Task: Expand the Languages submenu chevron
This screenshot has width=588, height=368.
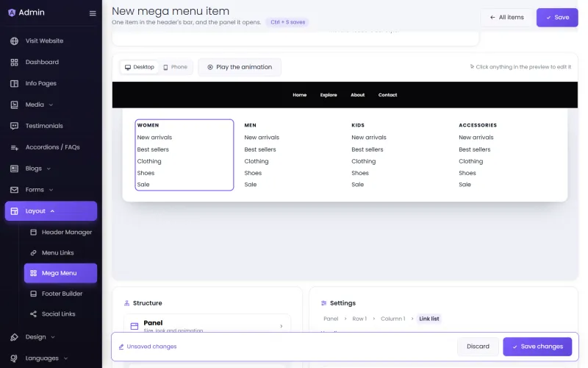Action: [x=65, y=358]
